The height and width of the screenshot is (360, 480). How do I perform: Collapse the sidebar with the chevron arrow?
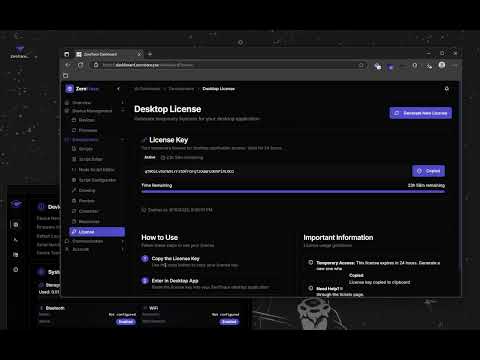118,89
